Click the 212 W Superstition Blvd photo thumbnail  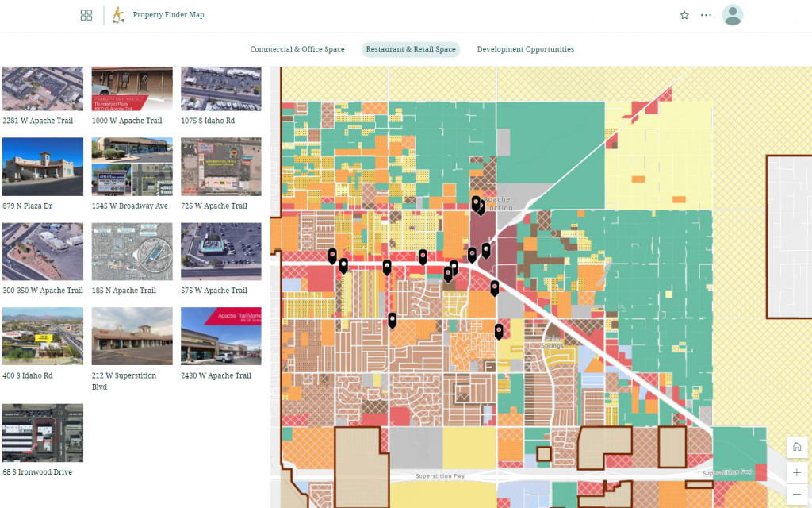click(x=132, y=336)
